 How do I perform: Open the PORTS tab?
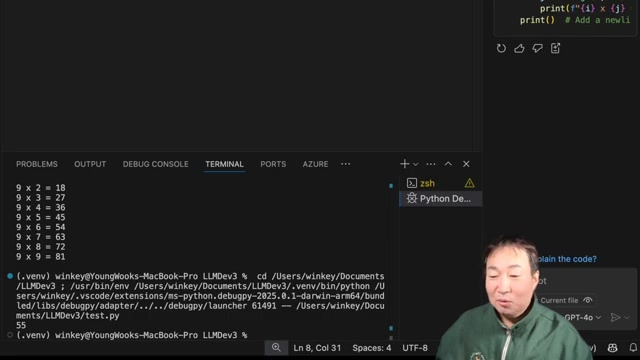coord(273,164)
